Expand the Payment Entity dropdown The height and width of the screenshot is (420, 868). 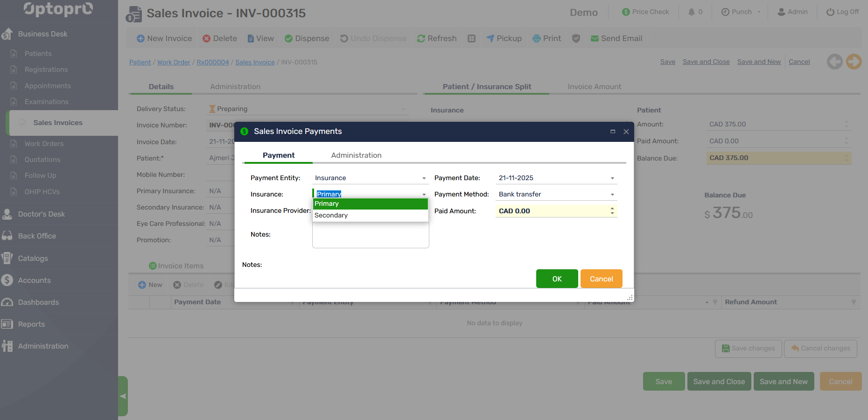(424, 178)
